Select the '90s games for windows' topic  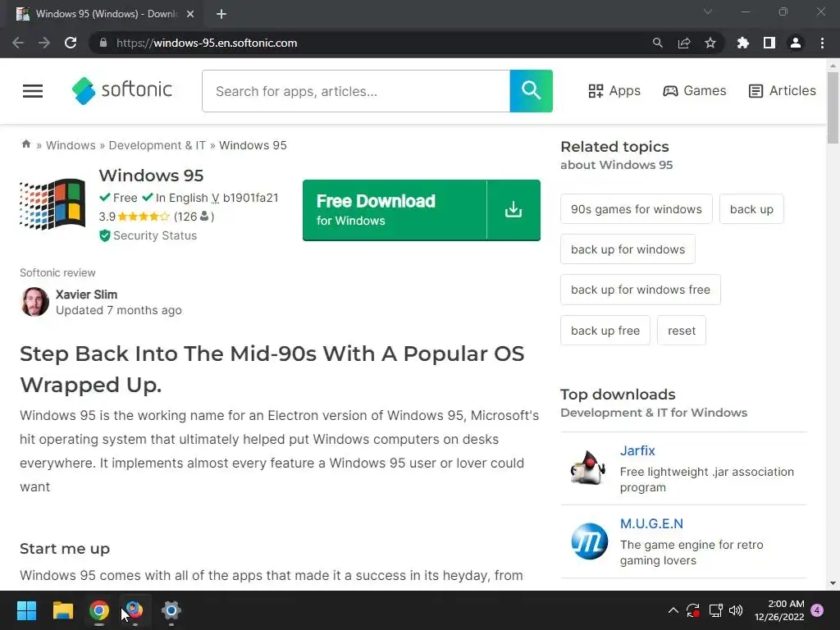[x=637, y=209]
